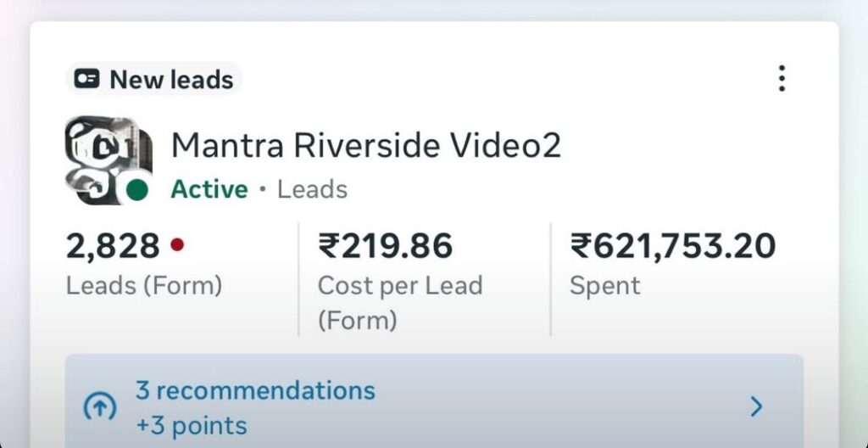Open the three-dot more options menu

782,78
